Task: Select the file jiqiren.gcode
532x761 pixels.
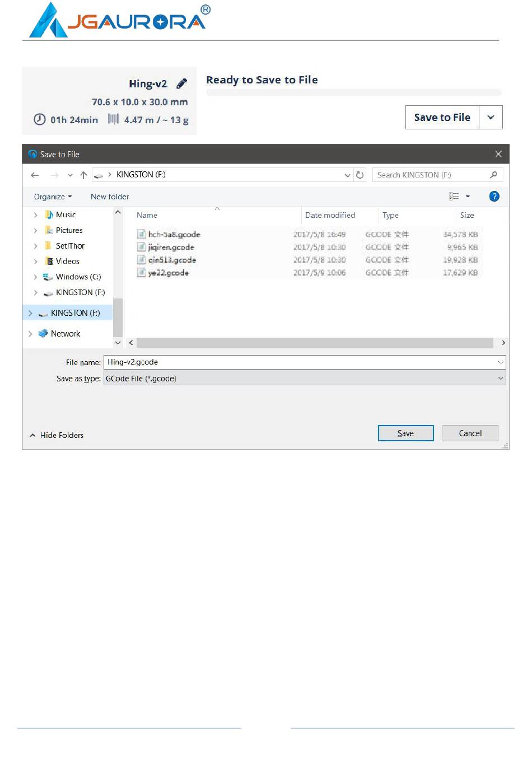Action: 171,248
